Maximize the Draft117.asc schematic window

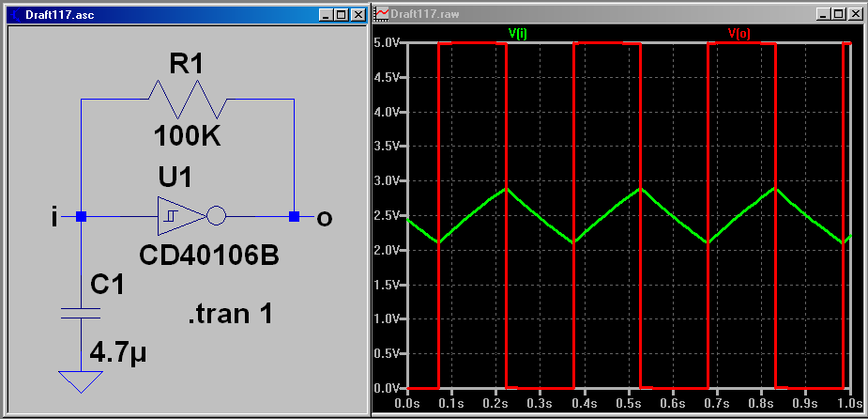pyautogui.click(x=342, y=15)
